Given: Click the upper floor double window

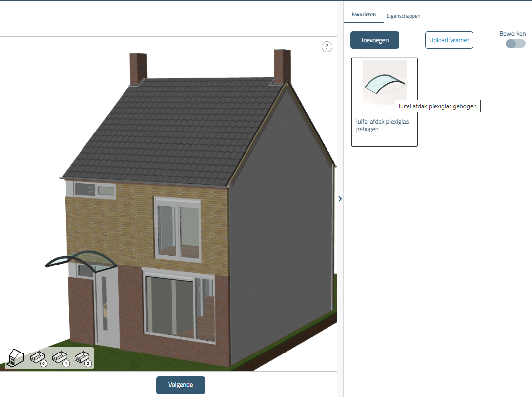Looking at the screenshot, I should pos(178,228).
